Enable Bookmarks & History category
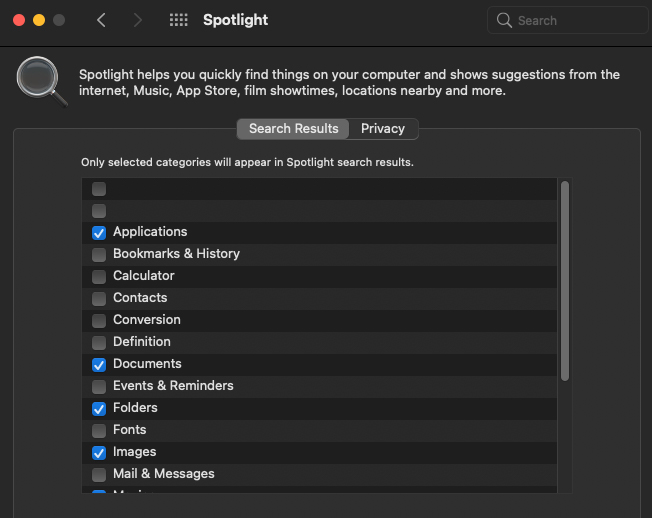 tap(99, 254)
